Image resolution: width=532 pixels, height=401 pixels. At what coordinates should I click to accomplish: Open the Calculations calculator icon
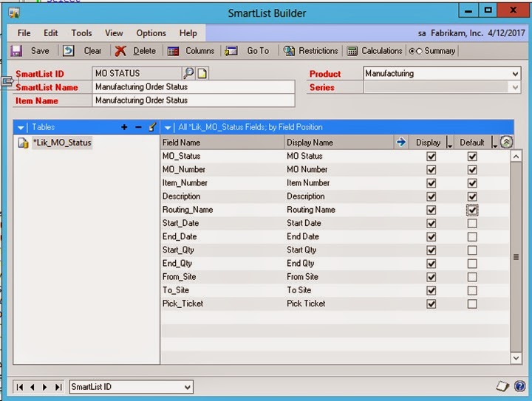pyautogui.click(x=352, y=51)
